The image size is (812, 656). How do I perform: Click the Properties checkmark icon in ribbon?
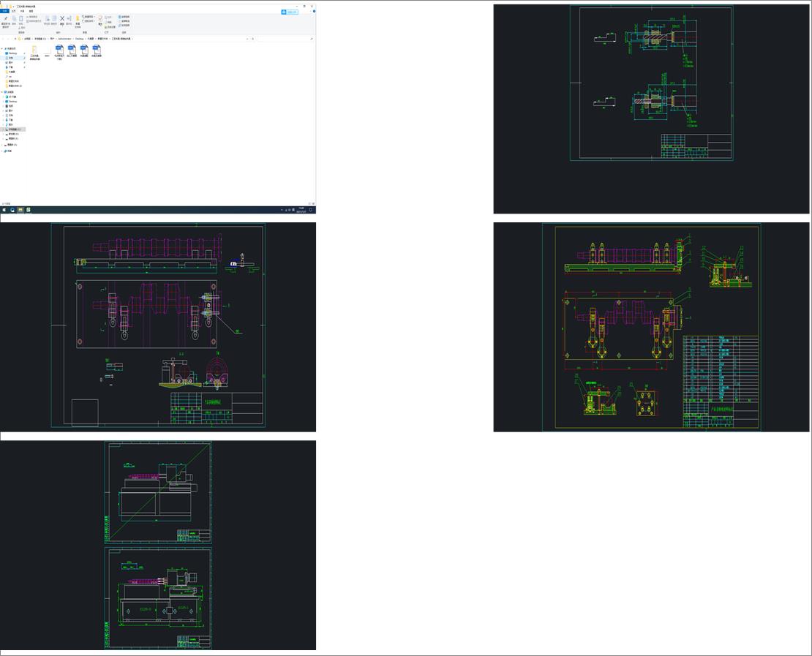101,20
